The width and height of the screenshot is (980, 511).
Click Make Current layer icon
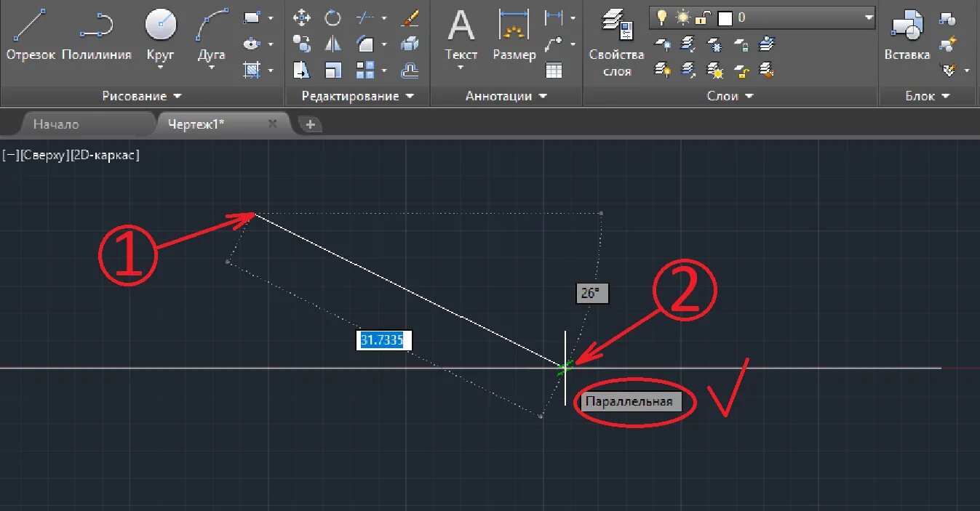tap(768, 45)
